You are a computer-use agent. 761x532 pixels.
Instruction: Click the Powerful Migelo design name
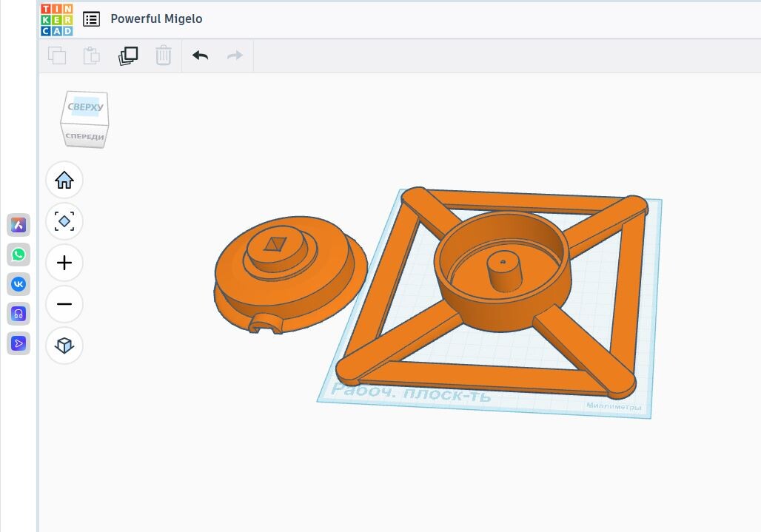click(156, 19)
